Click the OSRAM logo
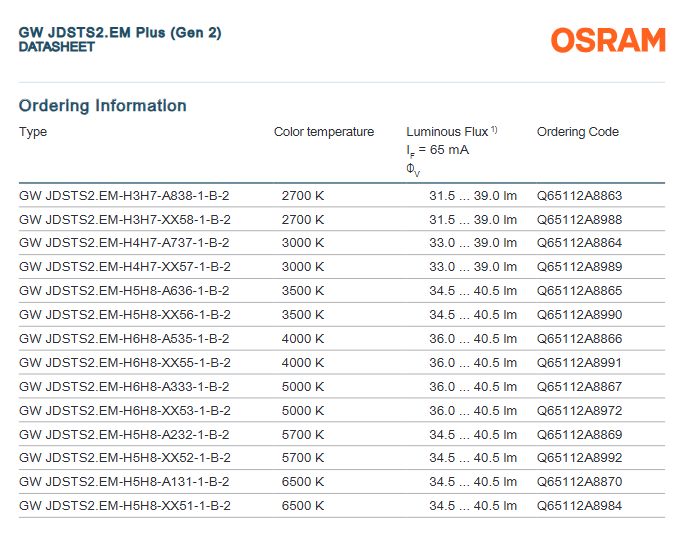Viewport: 681px width, 537px height. (x=608, y=40)
